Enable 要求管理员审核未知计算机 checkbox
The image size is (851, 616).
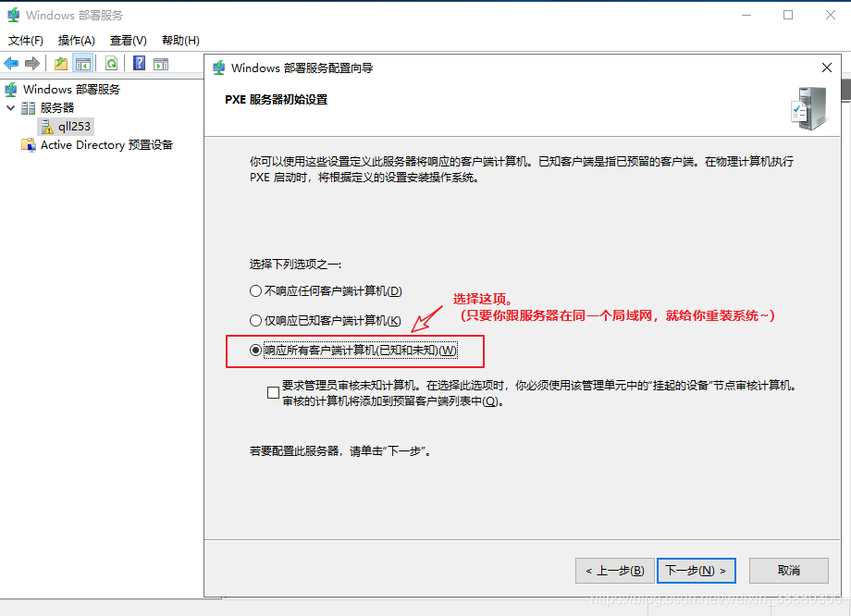tap(273, 392)
